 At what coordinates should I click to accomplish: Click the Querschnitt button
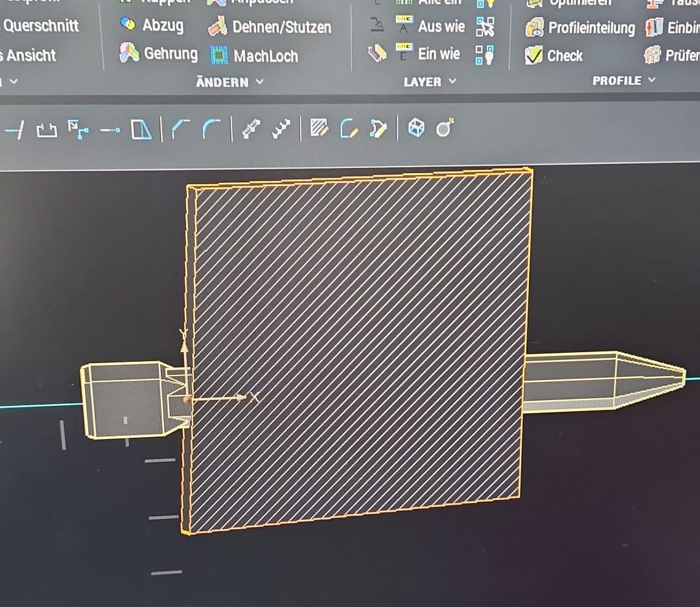pos(40,26)
